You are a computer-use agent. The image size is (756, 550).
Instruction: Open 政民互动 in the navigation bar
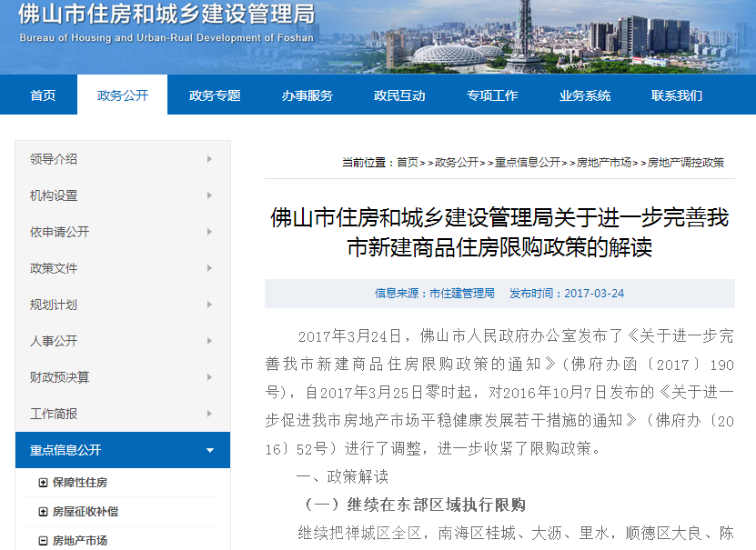399,95
